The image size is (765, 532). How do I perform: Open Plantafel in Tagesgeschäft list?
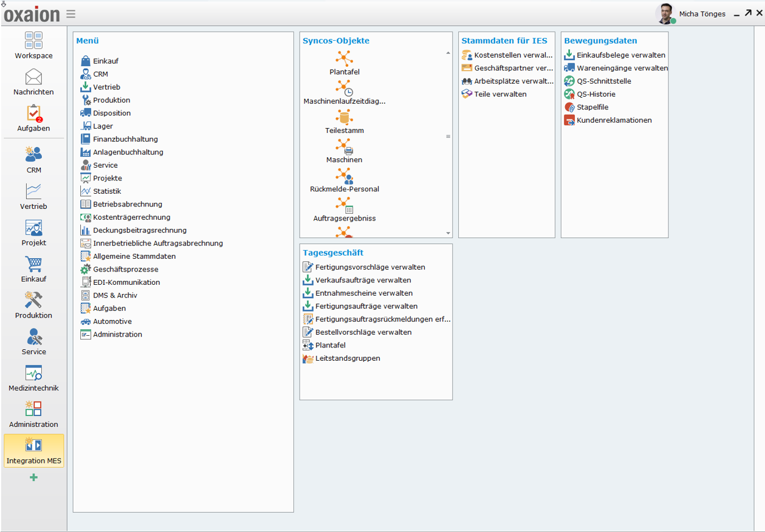pos(324,346)
